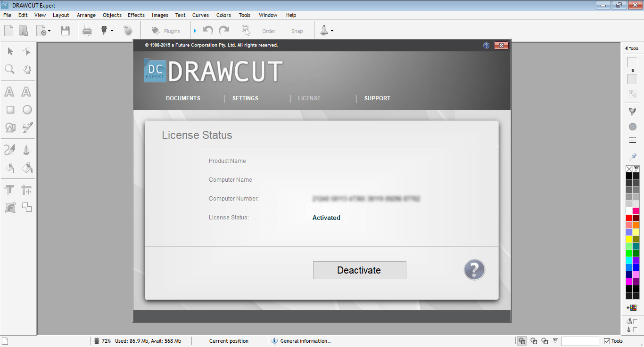Select the no-color crossed swatch
The width and height of the screenshot is (644, 347).
click(x=629, y=169)
